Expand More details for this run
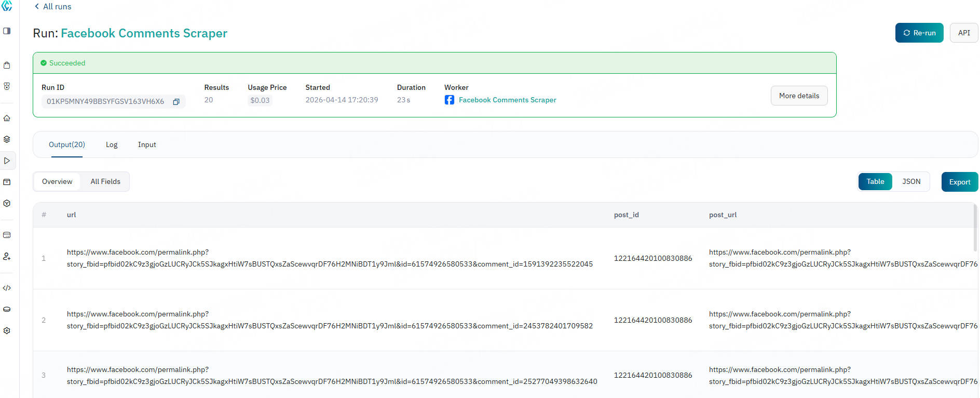This screenshot has width=980, height=398. click(x=799, y=96)
